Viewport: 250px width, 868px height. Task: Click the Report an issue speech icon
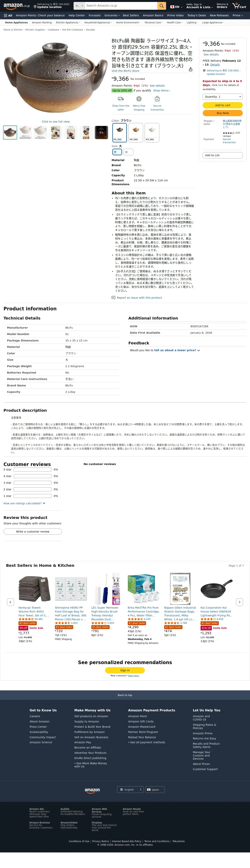click(113, 298)
